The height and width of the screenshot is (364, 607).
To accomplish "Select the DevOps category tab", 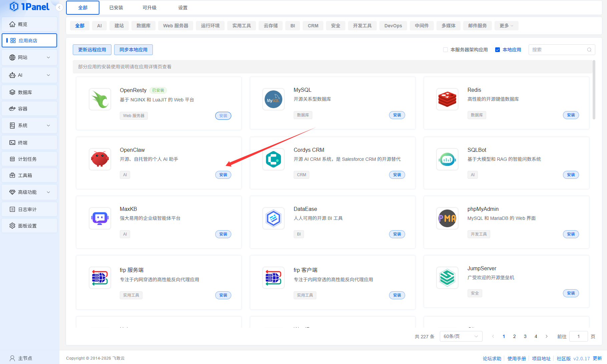I will coord(393,26).
